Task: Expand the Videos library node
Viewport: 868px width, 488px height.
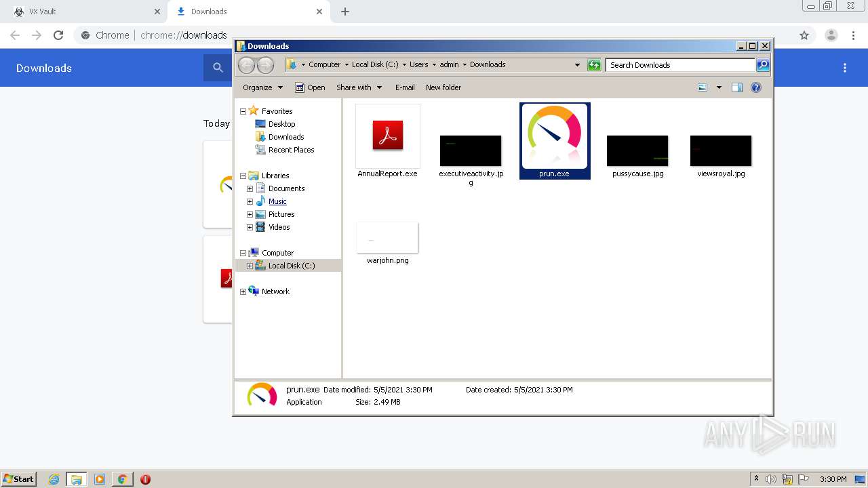Action: [250, 227]
